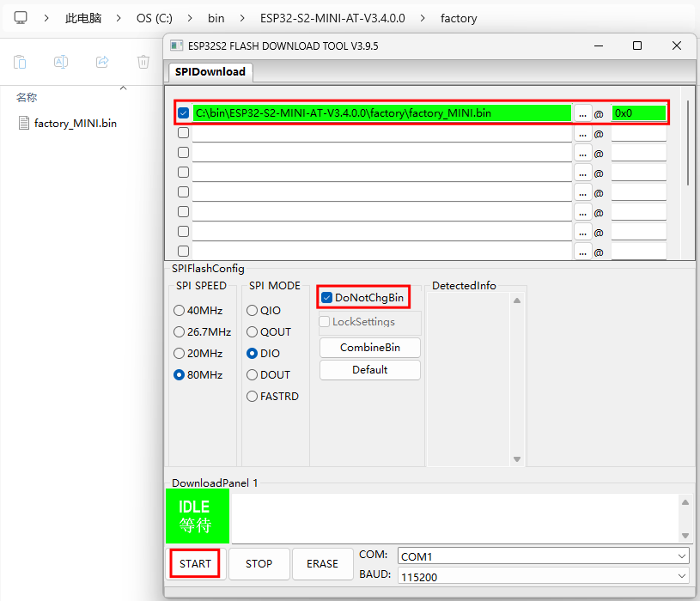Click the computer icon in the breadcrumb
Screen dimensions: 700x601
pyautogui.click(x=21, y=18)
